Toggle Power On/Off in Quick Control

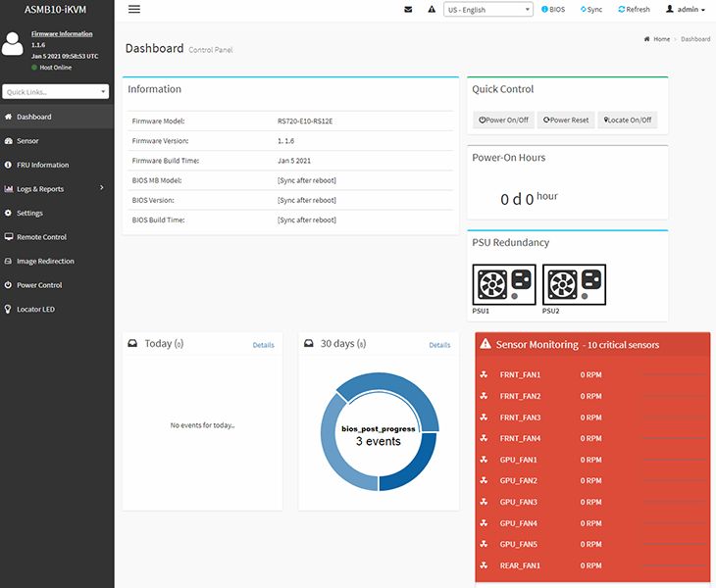503,120
